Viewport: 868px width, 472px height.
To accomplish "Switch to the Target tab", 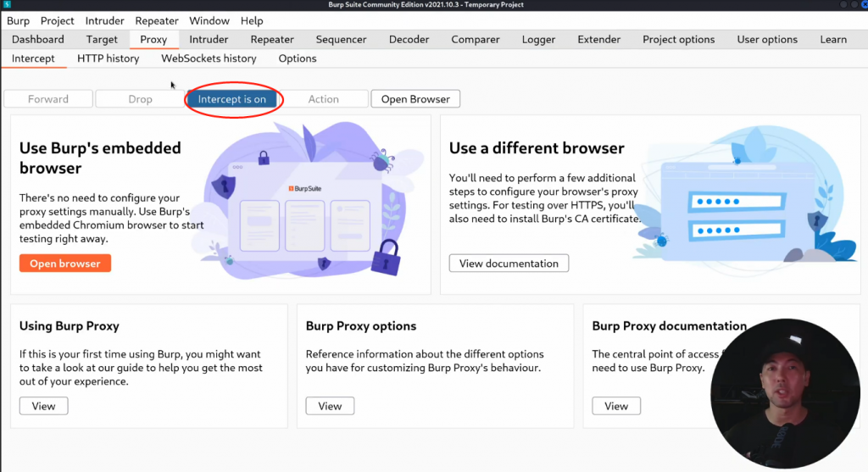I will [102, 39].
